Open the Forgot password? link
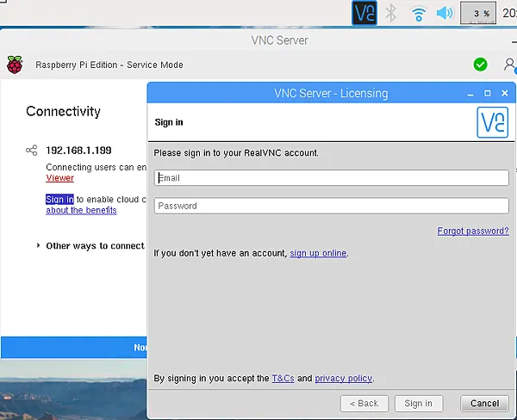Screen dimensions: 517x420 click(473, 231)
